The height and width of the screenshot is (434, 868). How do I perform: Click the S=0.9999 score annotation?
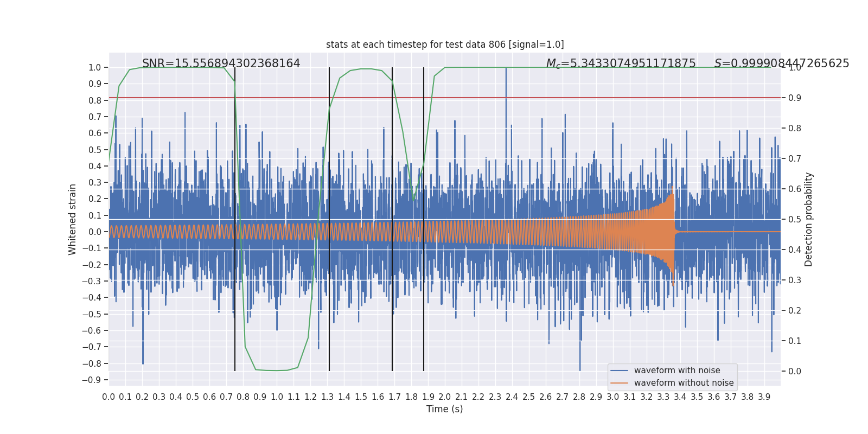(x=781, y=63)
